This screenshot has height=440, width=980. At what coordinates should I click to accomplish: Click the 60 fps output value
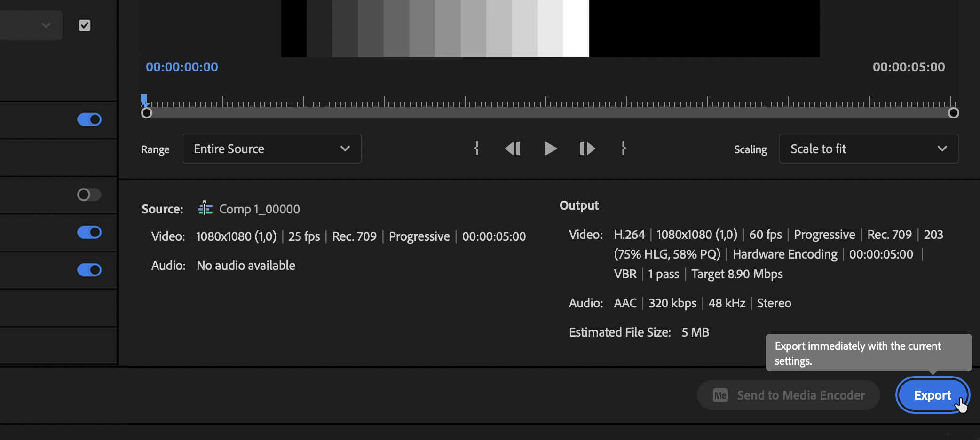click(766, 235)
